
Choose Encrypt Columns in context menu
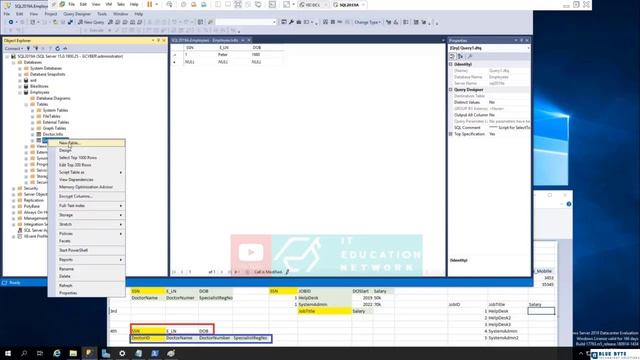pyautogui.click(x=87, y=196)
